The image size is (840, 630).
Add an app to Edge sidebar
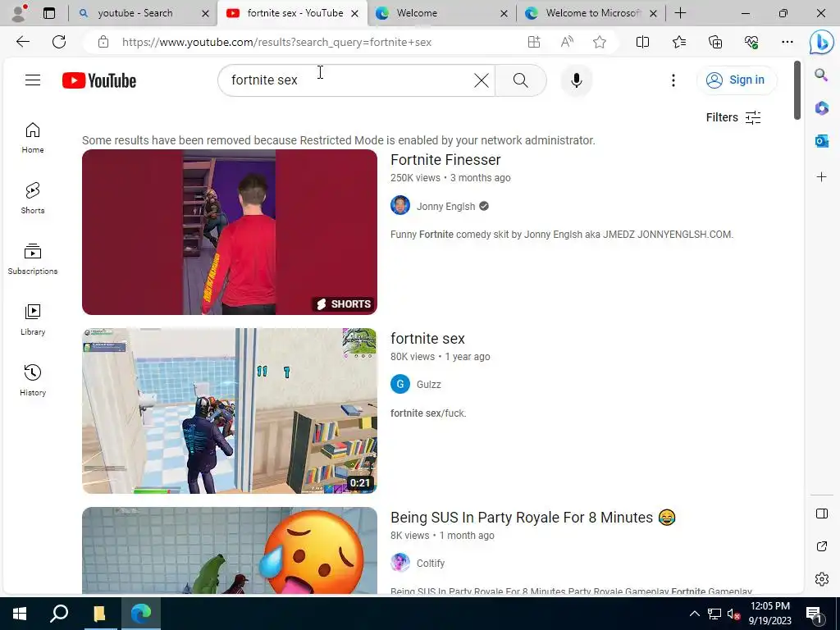(821, 177)
